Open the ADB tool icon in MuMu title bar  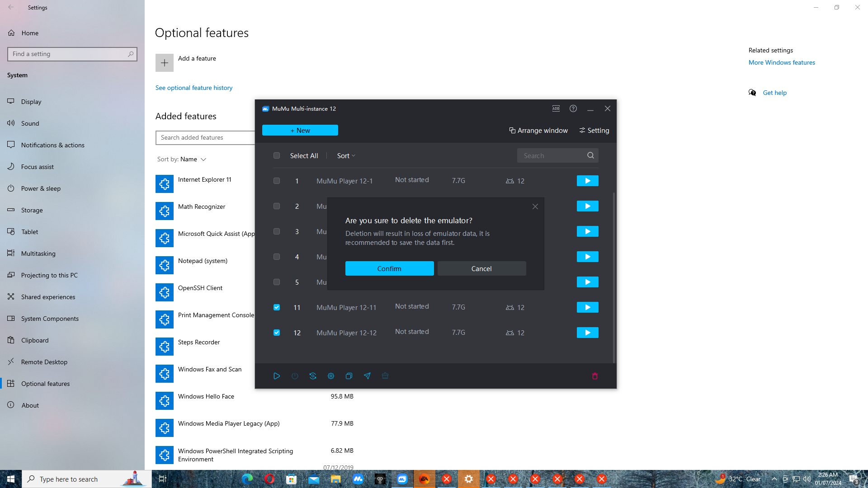556,108
